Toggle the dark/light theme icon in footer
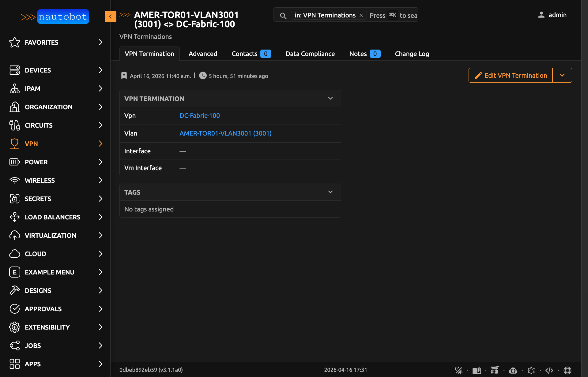The width and height of the screenshot is (588, 377). 458,370
